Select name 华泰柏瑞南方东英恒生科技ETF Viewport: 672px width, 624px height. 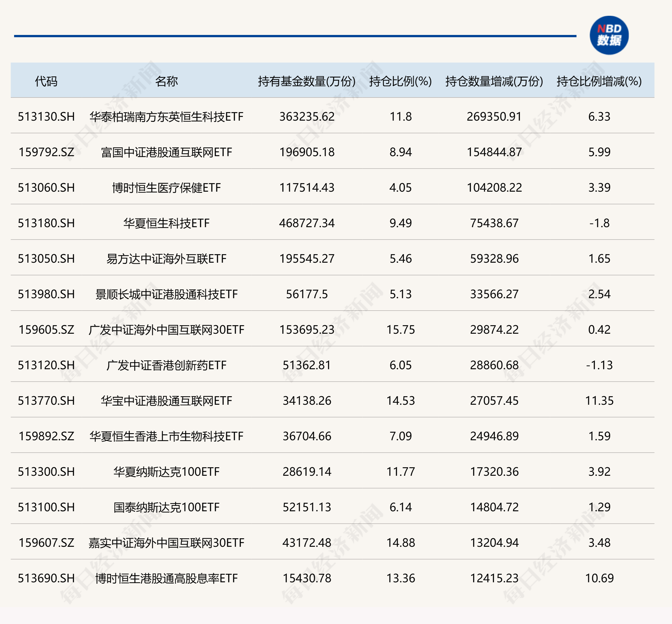(167, 116)
